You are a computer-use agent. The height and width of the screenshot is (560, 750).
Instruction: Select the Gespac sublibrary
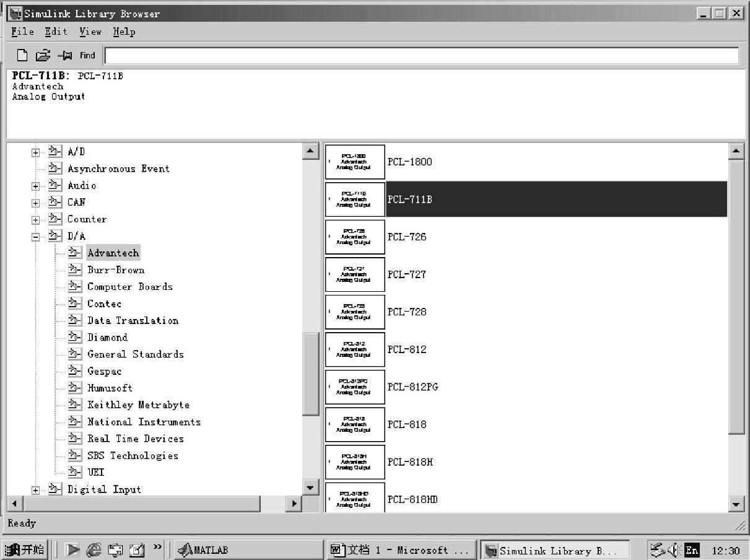pyautogui.click(x=104, y=371)
